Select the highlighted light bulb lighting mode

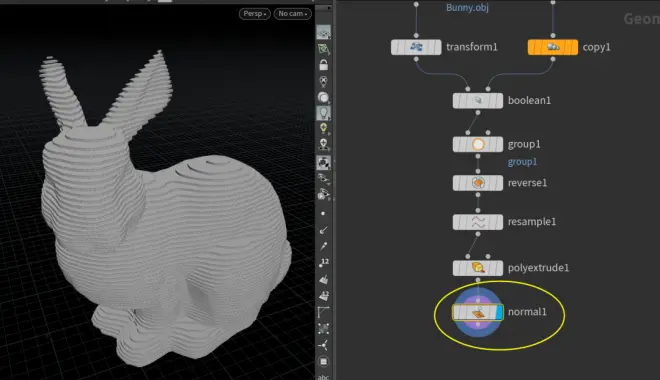(323, 113)
